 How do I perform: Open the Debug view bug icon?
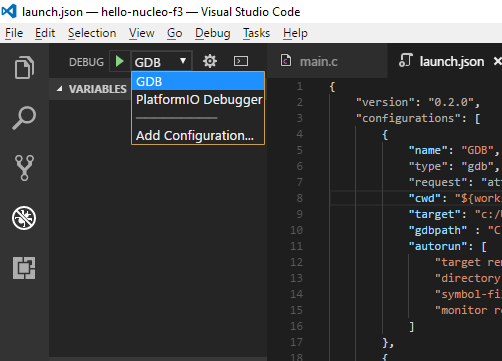coord(24,218)
